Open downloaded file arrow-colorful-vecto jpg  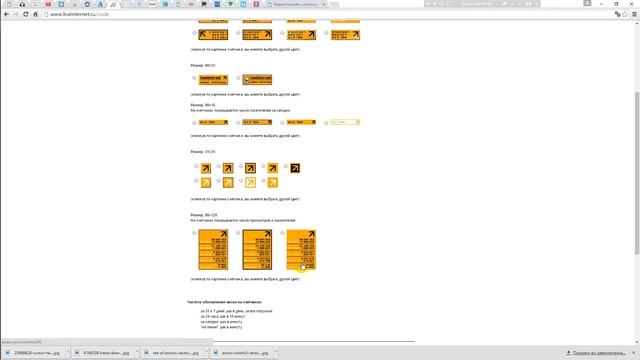point(242,353)
